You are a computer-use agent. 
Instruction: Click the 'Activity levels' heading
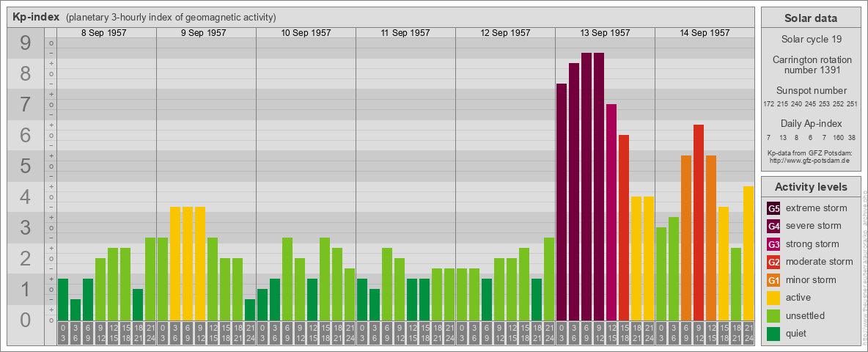tap(811, 187)
